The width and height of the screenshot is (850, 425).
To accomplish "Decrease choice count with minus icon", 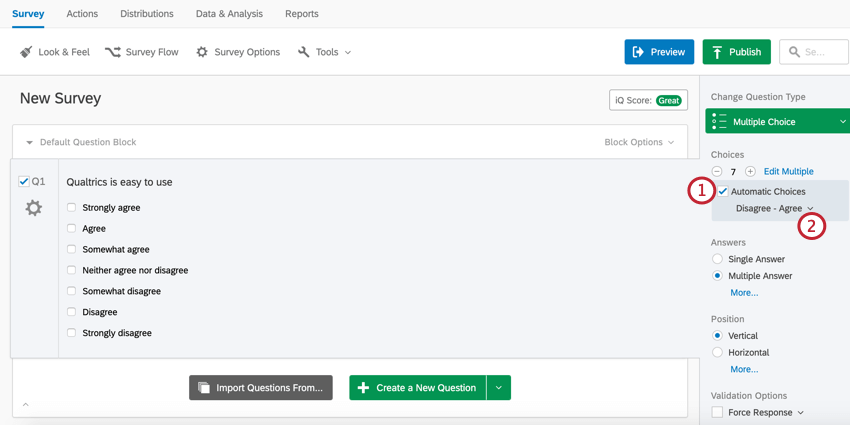I will click(717, 171).
